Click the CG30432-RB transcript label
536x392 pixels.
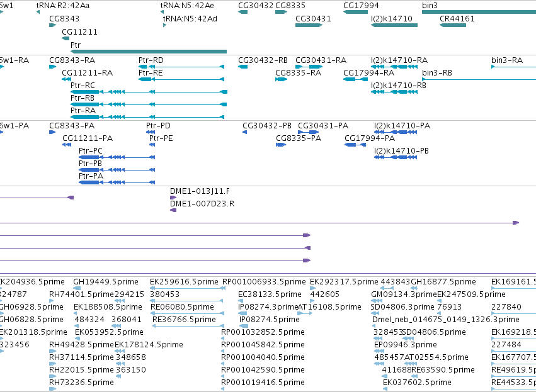pos(263,60)
